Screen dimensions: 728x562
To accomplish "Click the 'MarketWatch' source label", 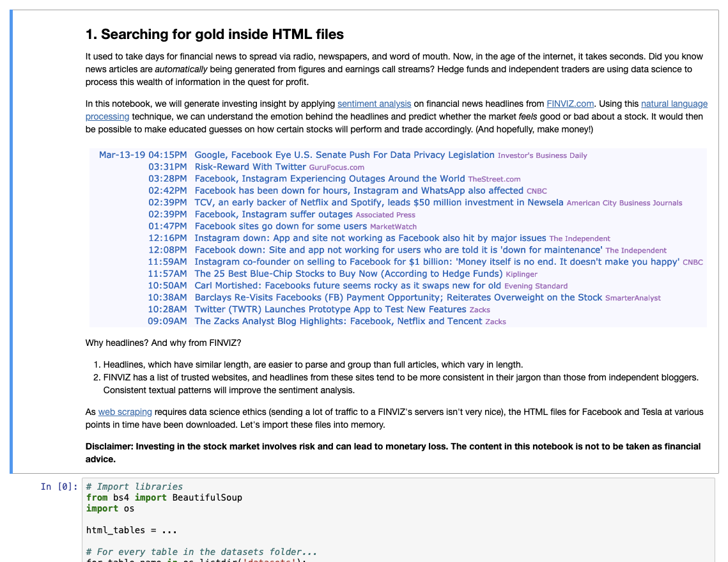I will point(393,227).
